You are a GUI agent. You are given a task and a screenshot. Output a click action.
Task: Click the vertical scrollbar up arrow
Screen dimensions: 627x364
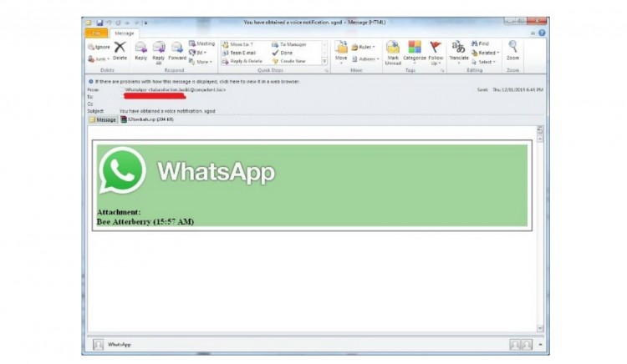click(x=540, y=139)
